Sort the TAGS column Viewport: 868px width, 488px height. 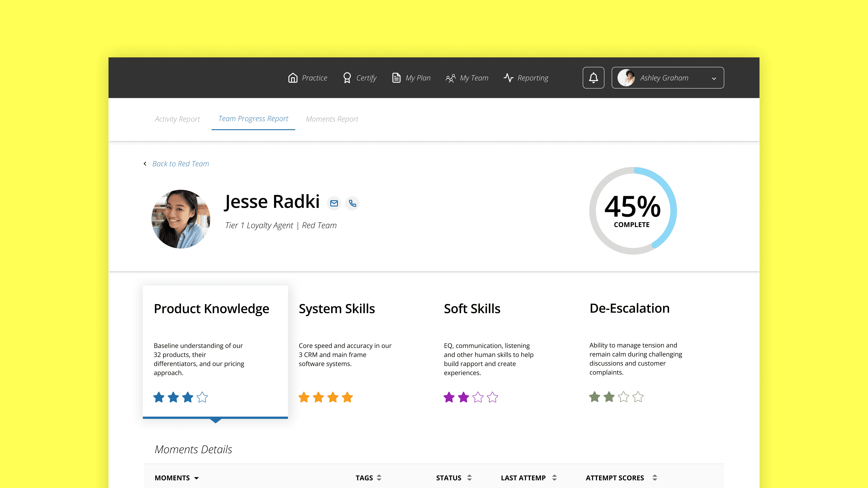coord(379,478)
